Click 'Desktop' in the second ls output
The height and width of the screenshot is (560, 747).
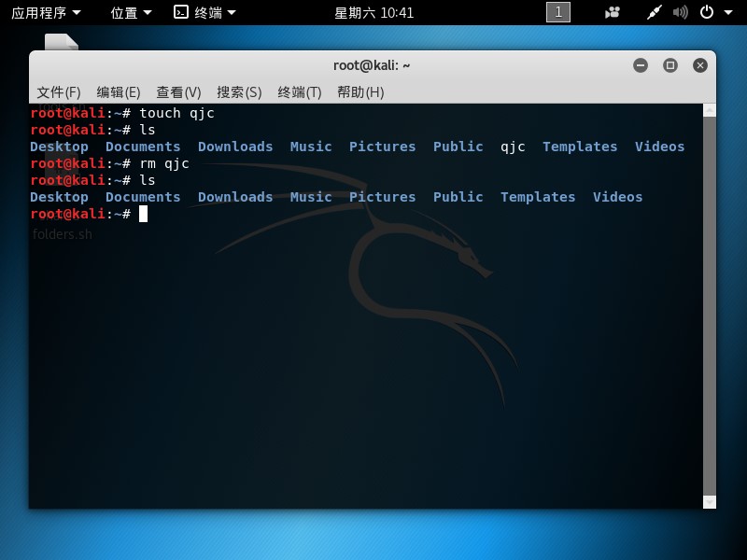(59, 197)
